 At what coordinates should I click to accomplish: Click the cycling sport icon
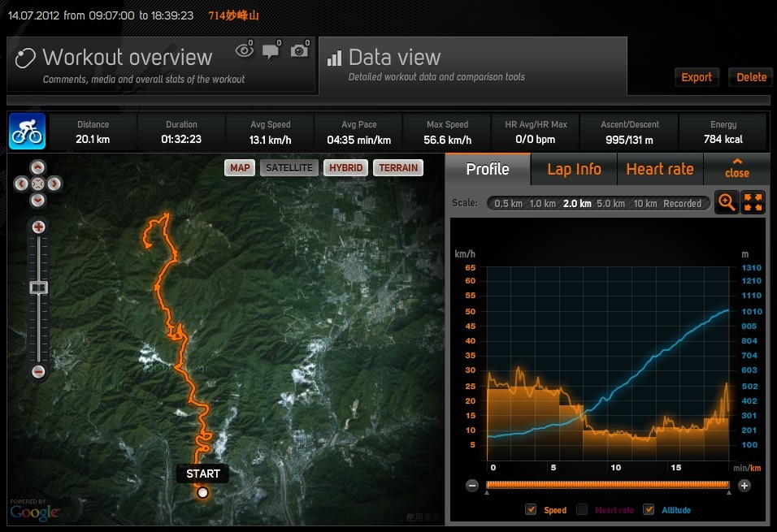pyautogui.click(x=27, y=132)
